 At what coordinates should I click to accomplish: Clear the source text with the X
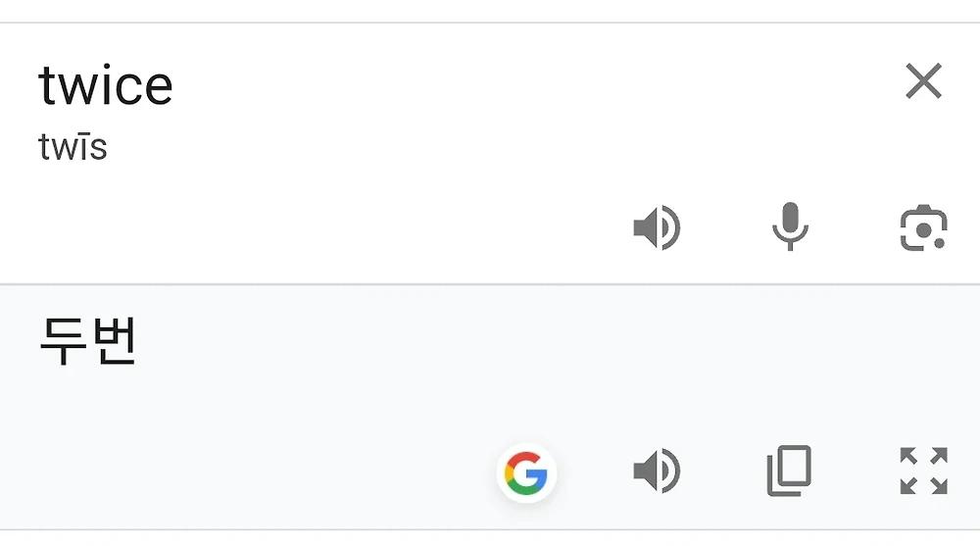[923, 80]
